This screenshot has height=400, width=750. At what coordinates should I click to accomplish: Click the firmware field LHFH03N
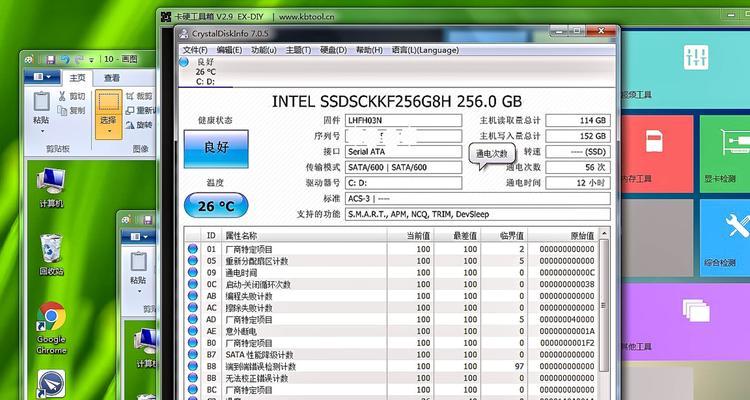click(404, 120)
